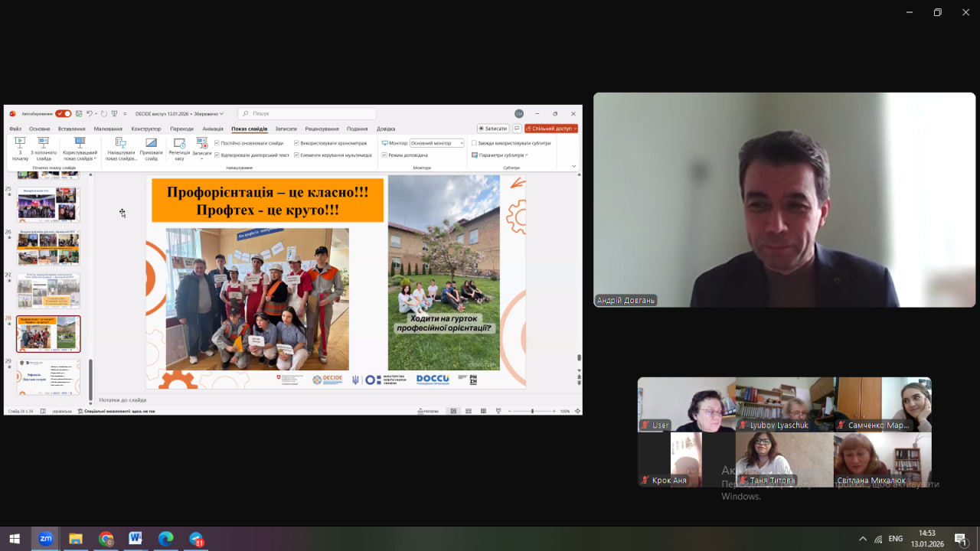The image size is (980, 551).
Task: Click the slide counter in status bar
Action: [x=20, y=411]
